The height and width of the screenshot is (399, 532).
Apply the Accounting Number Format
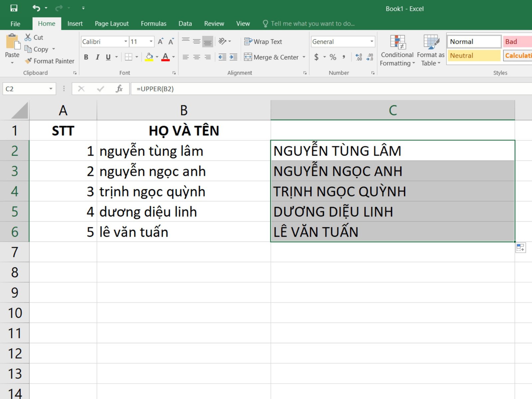tap(316, 57)
